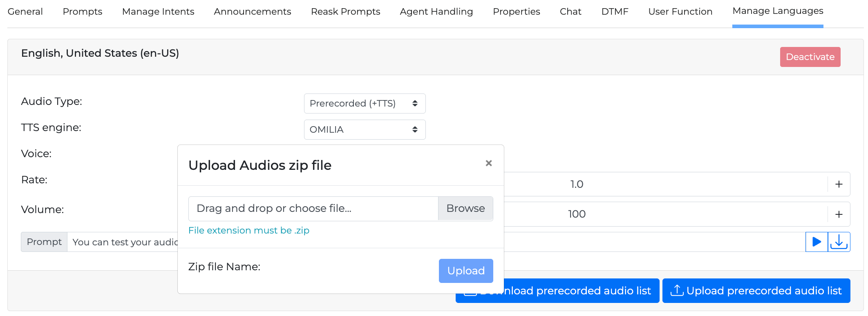This screenshot has width=868, height=316.
Task: Open the Audio Type dropdown
Action: 365,104
